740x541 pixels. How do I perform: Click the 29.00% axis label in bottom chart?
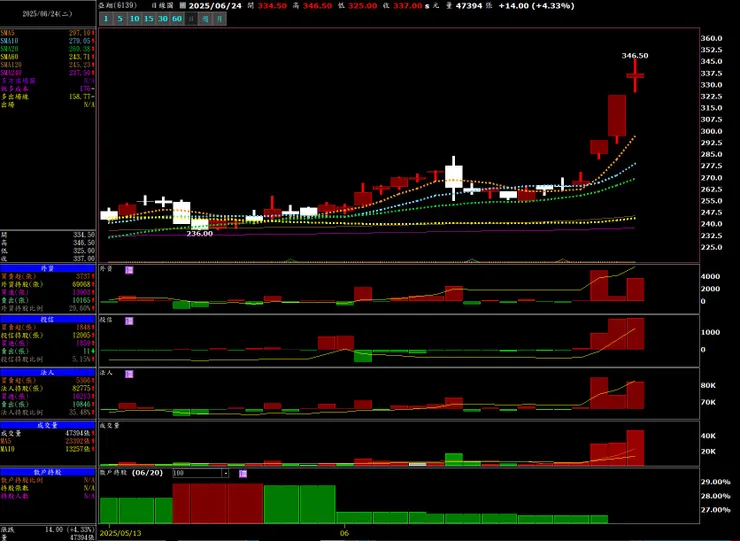click(x=715, y=482)
